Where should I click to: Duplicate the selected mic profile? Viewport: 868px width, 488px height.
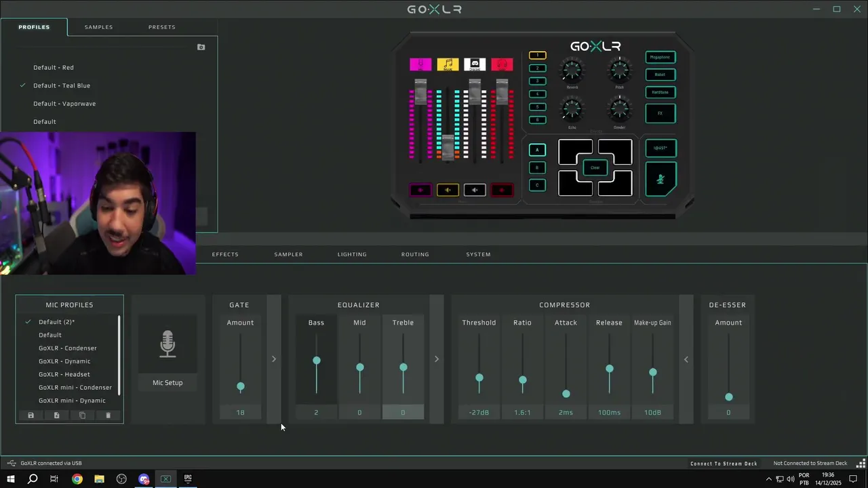pos(82,415)
